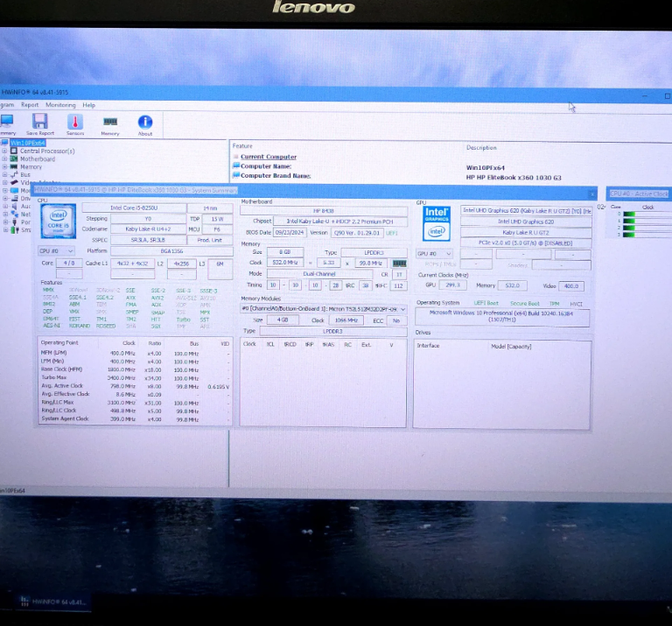Click the Intel Graphics logo
Screen dimensions: 672x626
[x=437, y=224]
